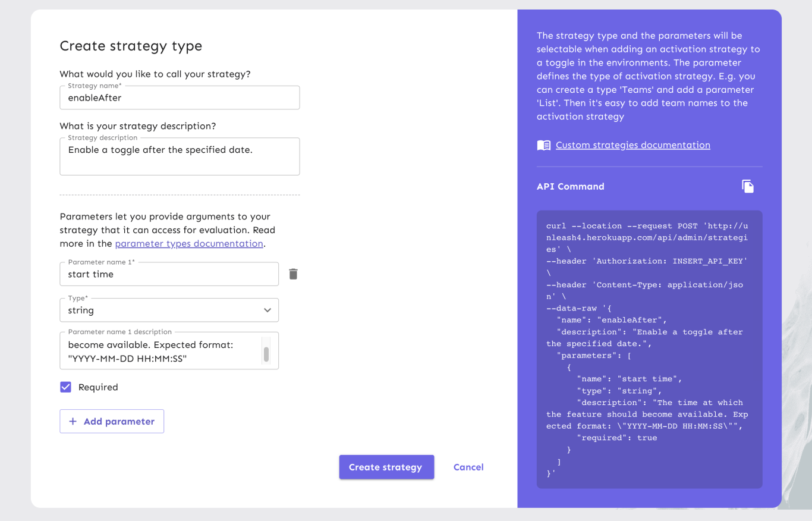Click the Create strategy type heading
This screenshot has height=521, width=812.
point(131,46)
